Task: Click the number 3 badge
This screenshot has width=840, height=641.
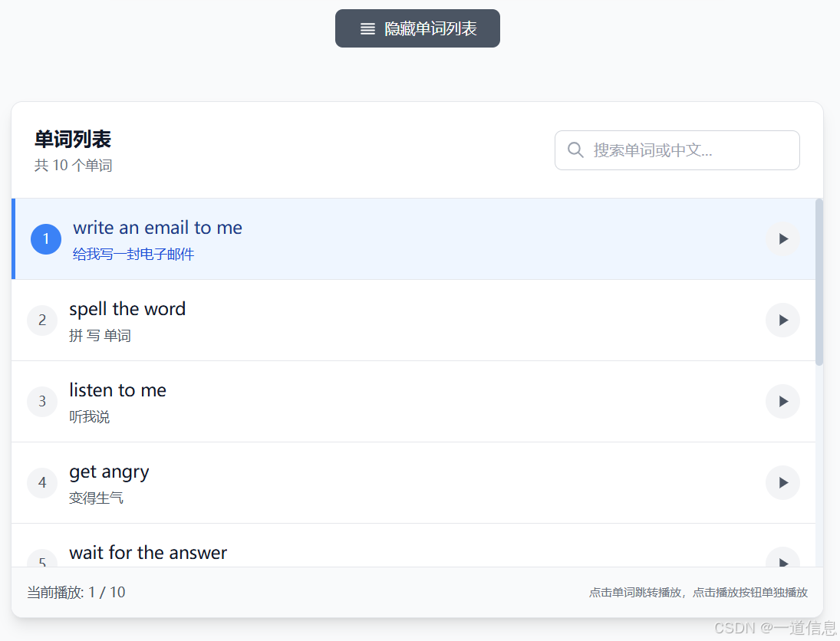Action: (42, 402)
